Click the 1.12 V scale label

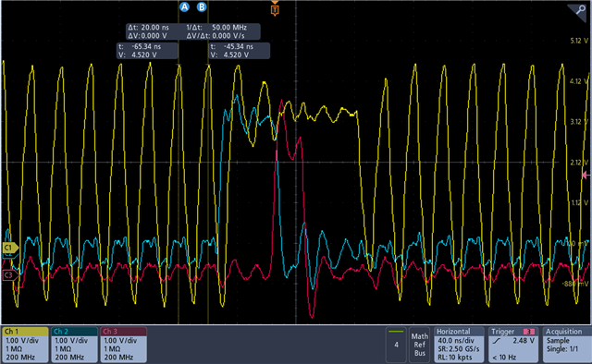[x=579, y=203]
